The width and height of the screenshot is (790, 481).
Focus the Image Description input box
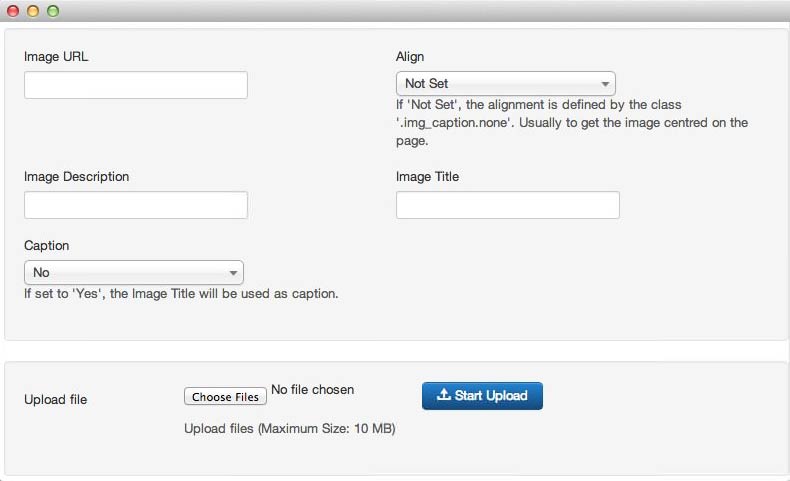pos(135,205)
